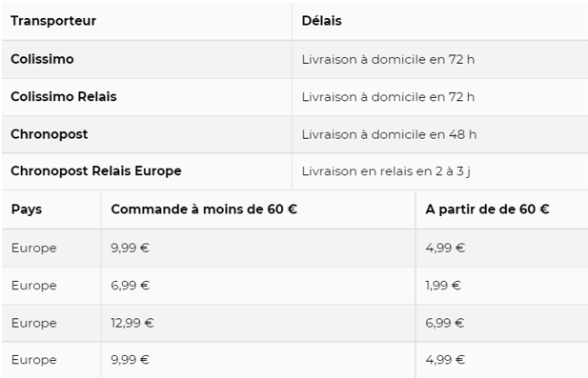Click Europe in the 12,99 € row
This screenshot has height=378, width=588.
[x=33, y=323]
